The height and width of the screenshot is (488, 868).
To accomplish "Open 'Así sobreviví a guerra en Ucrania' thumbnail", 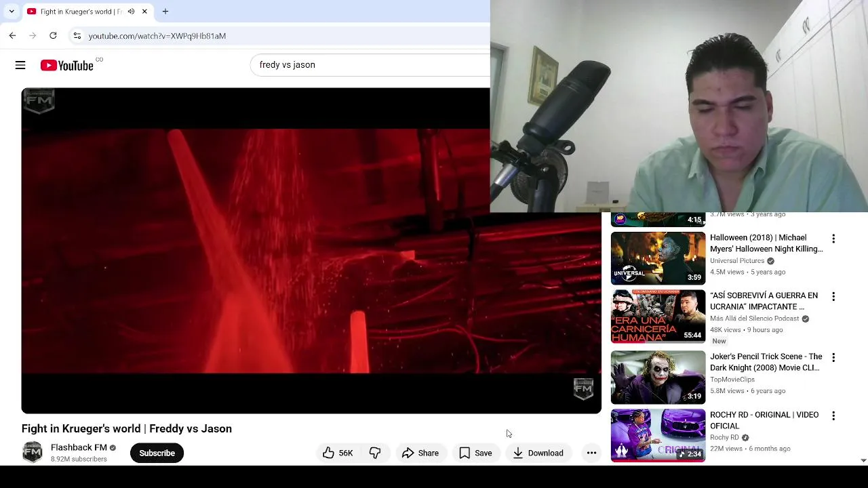I will [658, 316].
